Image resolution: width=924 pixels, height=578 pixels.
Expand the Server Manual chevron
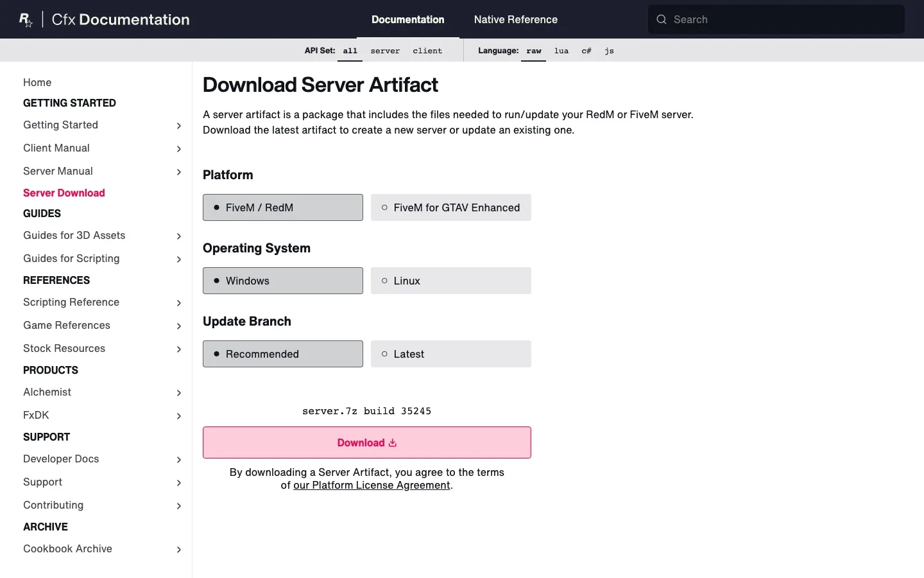[x=179, y=172]
